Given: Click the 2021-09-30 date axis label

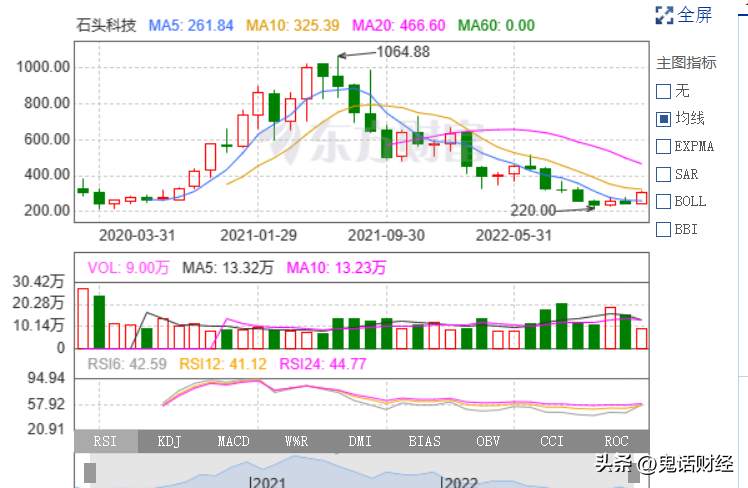Looking at the screenshot, I should coord(386,236).
